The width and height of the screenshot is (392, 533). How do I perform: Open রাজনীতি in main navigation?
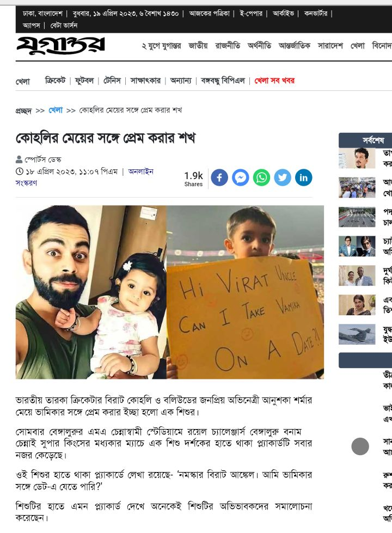[228, 46]
